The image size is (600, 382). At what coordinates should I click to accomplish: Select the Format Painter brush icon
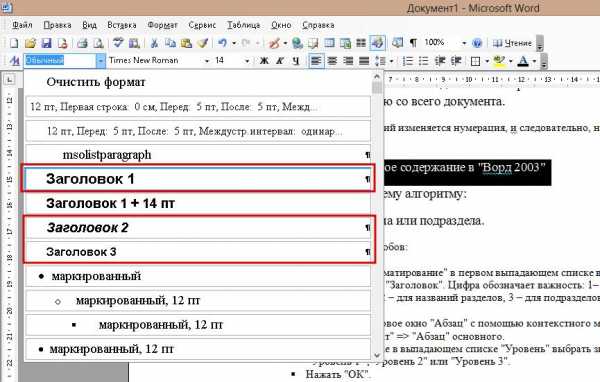tap(203, 43)
